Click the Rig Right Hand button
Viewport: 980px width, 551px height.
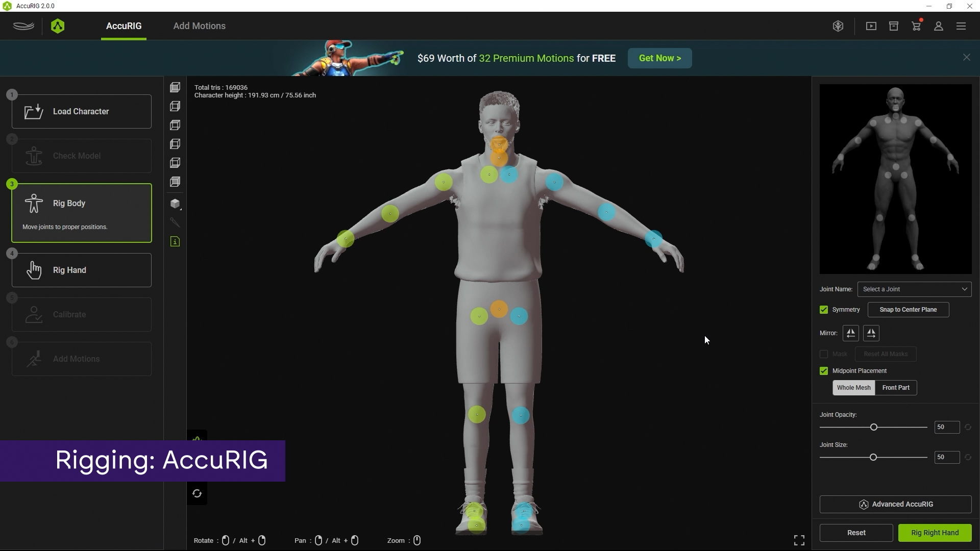click(935, 533)
